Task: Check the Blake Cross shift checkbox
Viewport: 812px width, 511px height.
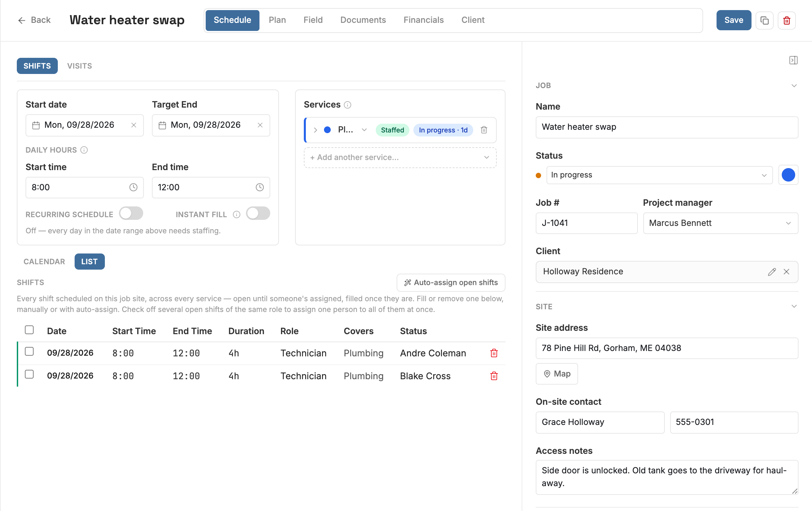Action: (29, 375)
